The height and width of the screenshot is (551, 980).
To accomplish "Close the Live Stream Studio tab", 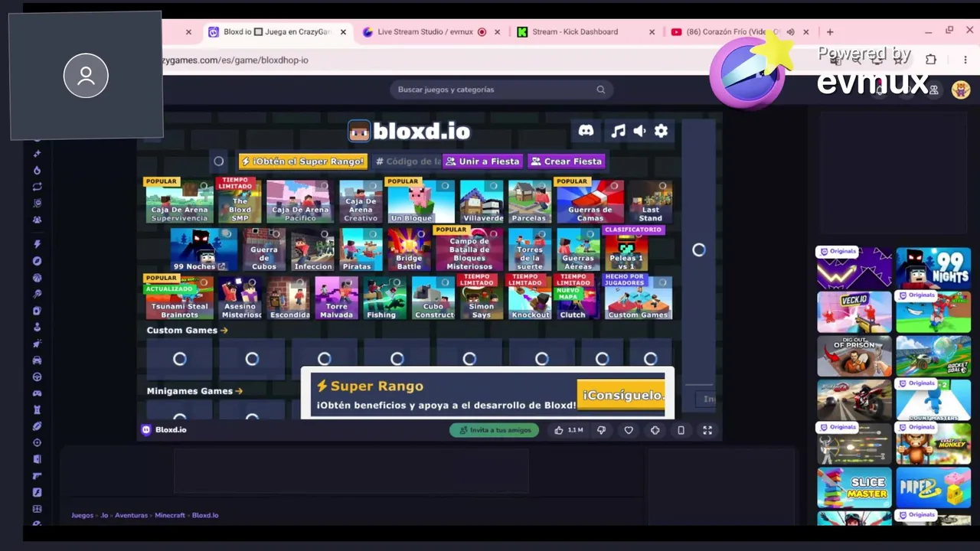I will 497,32.
